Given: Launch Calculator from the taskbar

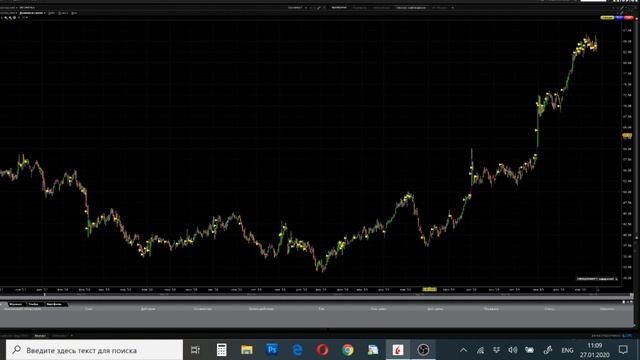Looking at the screenshot, I should [221, 350].
